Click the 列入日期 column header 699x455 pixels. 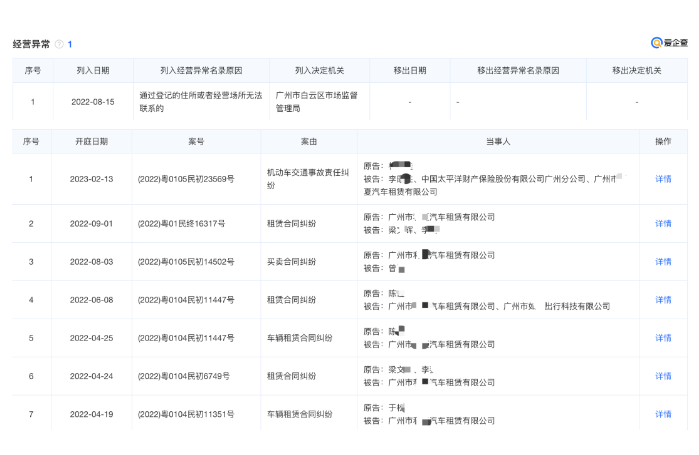click(x=92, y=71)
